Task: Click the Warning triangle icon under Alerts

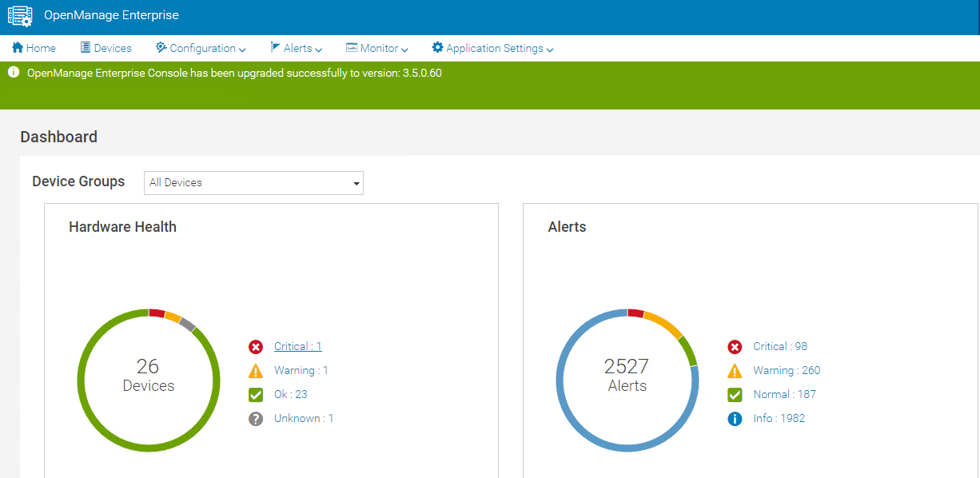Action: (x=735, y=371)
